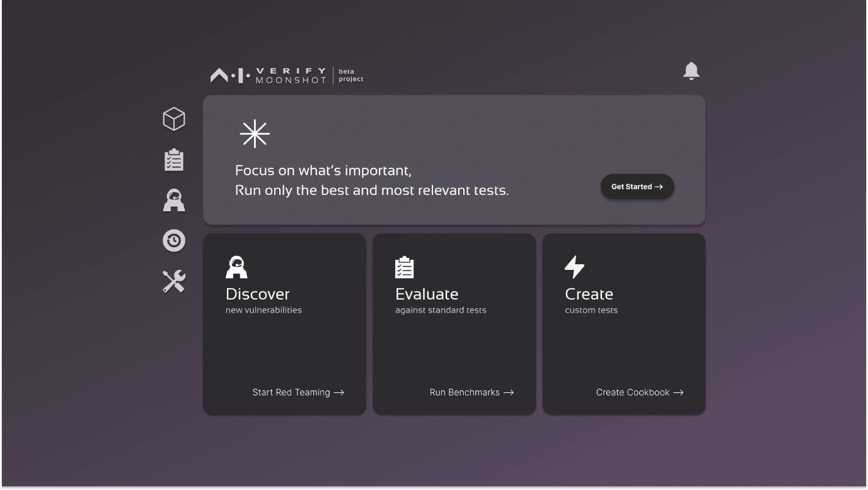Click the asterisk star icon in banner
868x490 pixels.
click(x=255, y=134)
